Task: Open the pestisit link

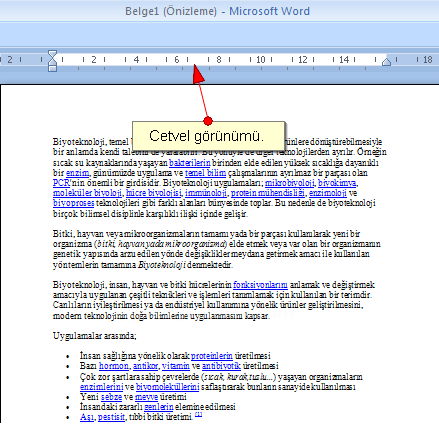Action: (x=111, y=417)
